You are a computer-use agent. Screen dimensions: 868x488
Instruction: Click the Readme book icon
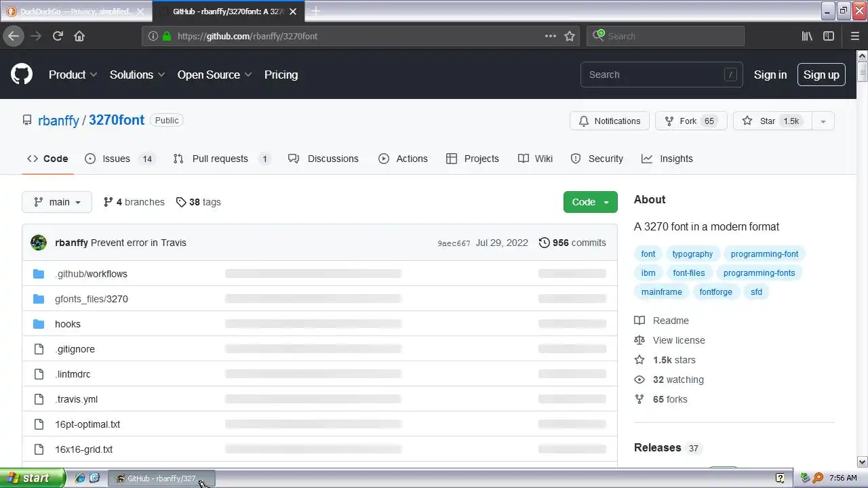[639, 321]
